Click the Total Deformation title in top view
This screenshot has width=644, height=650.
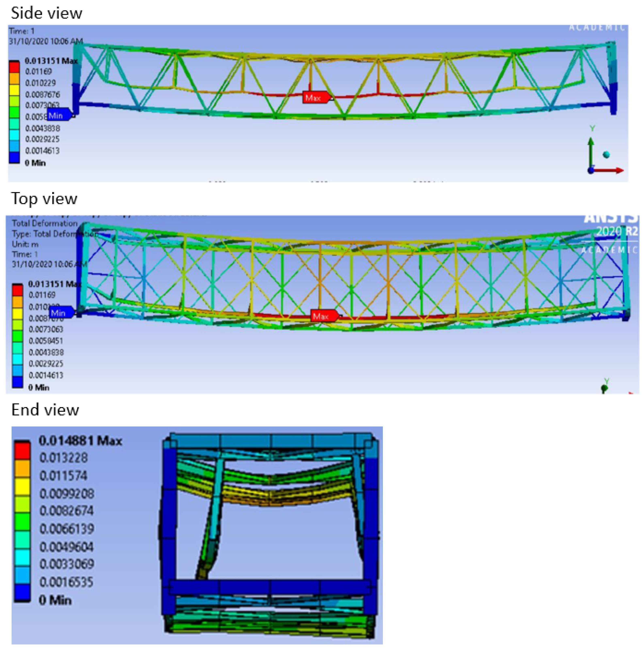[44, 223]
